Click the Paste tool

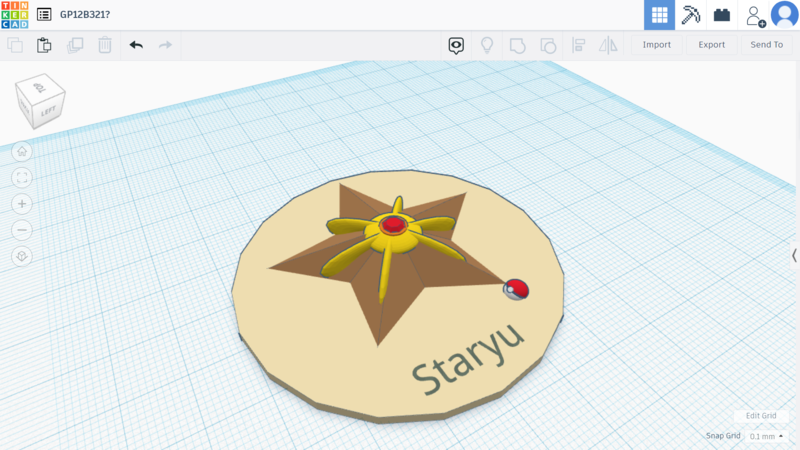tap(44, 45)
